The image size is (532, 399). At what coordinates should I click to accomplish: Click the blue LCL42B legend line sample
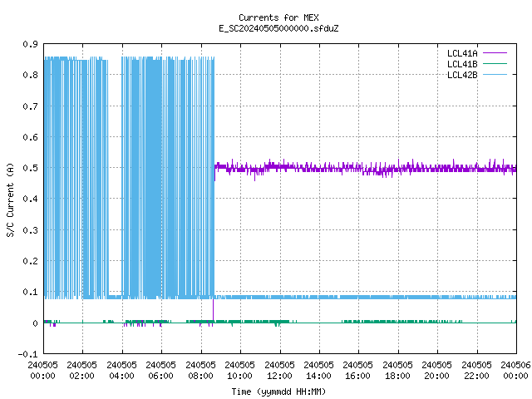495,75
